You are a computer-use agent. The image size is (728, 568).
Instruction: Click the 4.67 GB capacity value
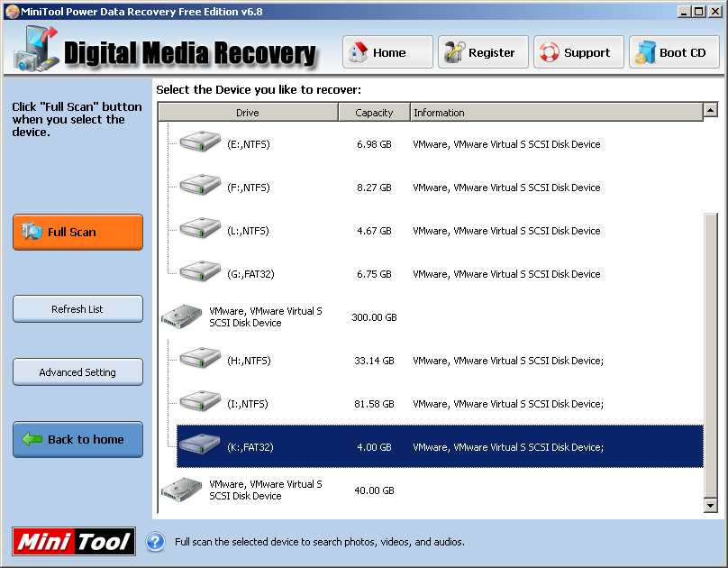(374, 231)
